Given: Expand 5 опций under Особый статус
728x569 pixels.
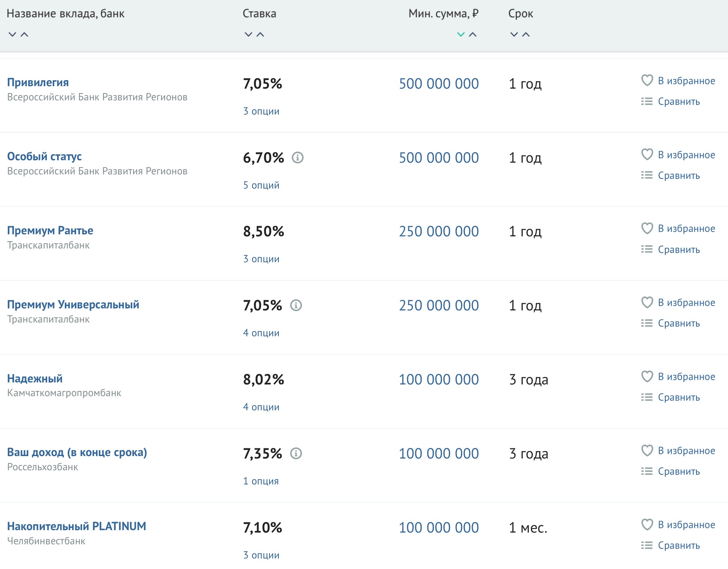Looking at the screenshot, I should 261,185.
